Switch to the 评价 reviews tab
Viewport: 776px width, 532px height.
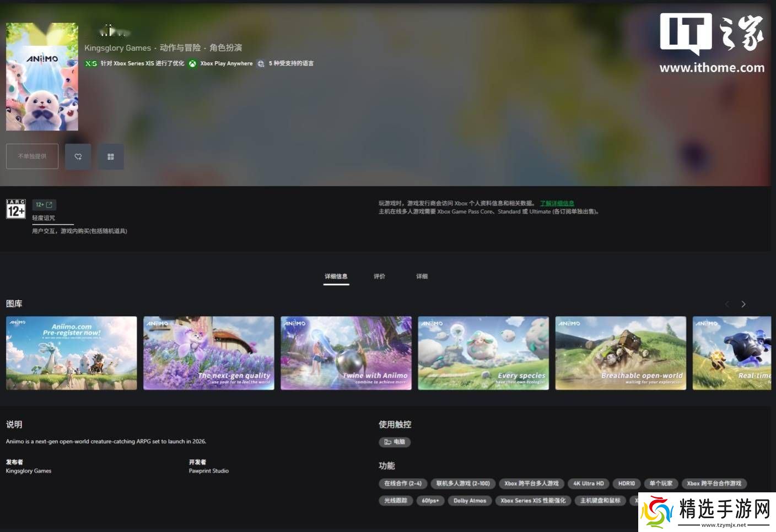379,276
